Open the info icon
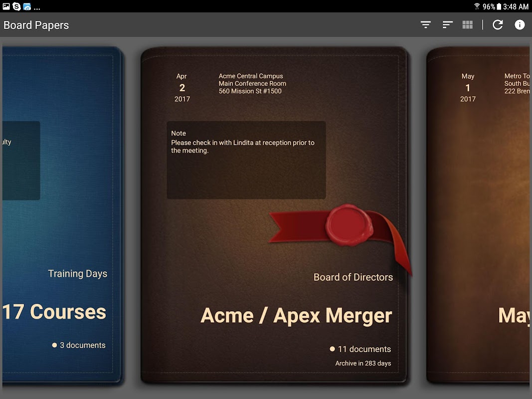 click(520, 25)
